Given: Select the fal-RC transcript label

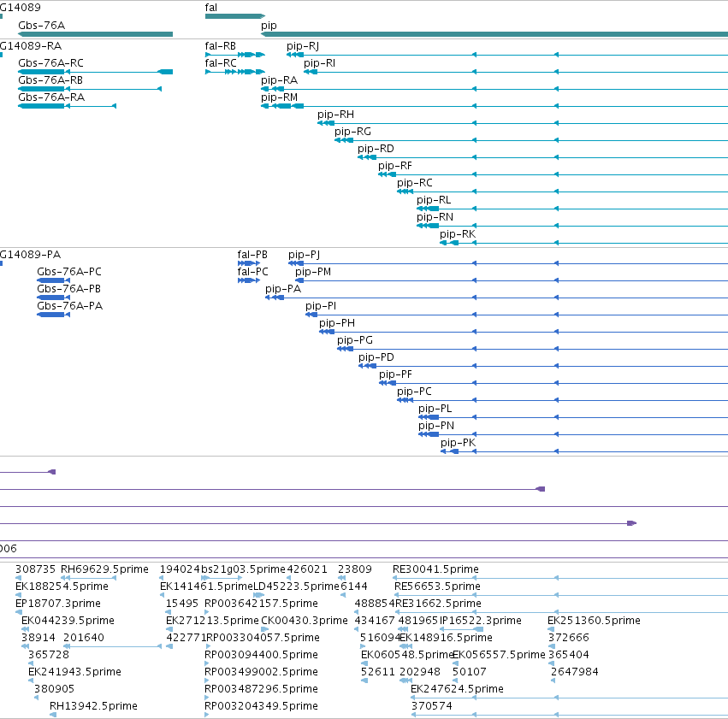Looking at the screenshot, I should tap(221, 62).
